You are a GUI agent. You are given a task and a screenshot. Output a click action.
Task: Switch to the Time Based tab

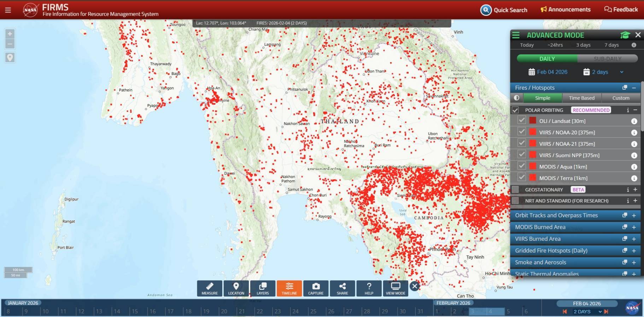(581, 98)
